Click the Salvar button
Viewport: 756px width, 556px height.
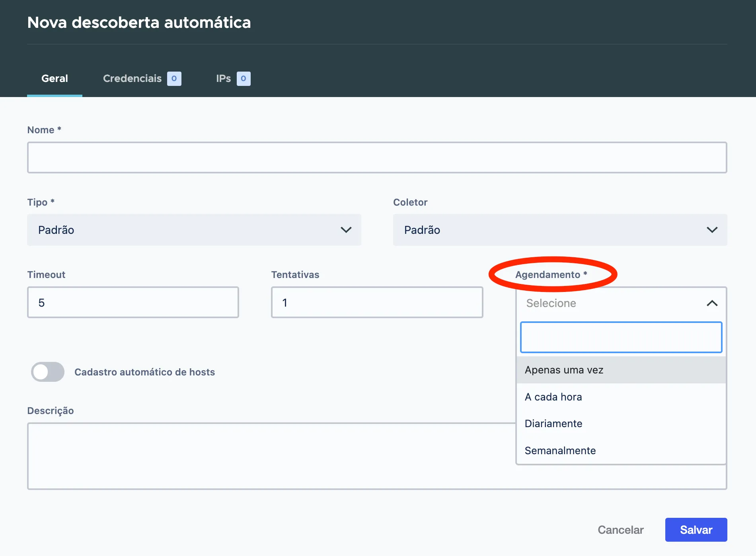click(x=696, y=530)
